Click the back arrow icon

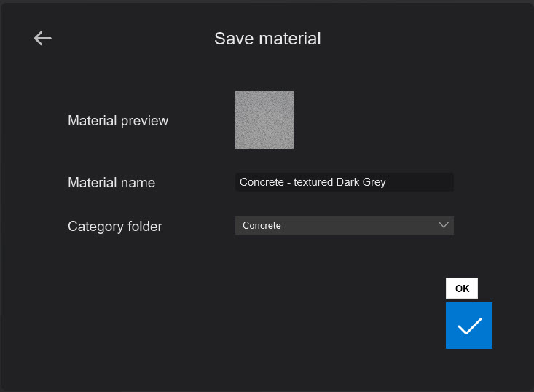coord(42,39)
